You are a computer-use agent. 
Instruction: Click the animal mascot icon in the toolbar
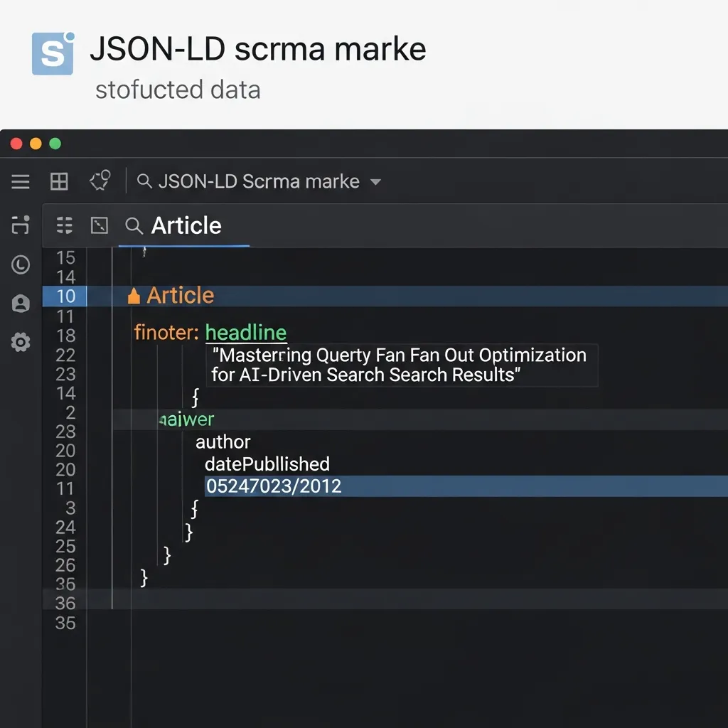pyautogui.click(x=100, y=181)
